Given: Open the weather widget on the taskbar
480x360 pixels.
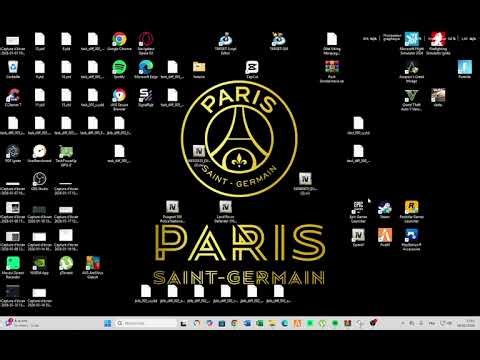Looking at the screenshot, I should pyautogui.click(x=21, y=323).
